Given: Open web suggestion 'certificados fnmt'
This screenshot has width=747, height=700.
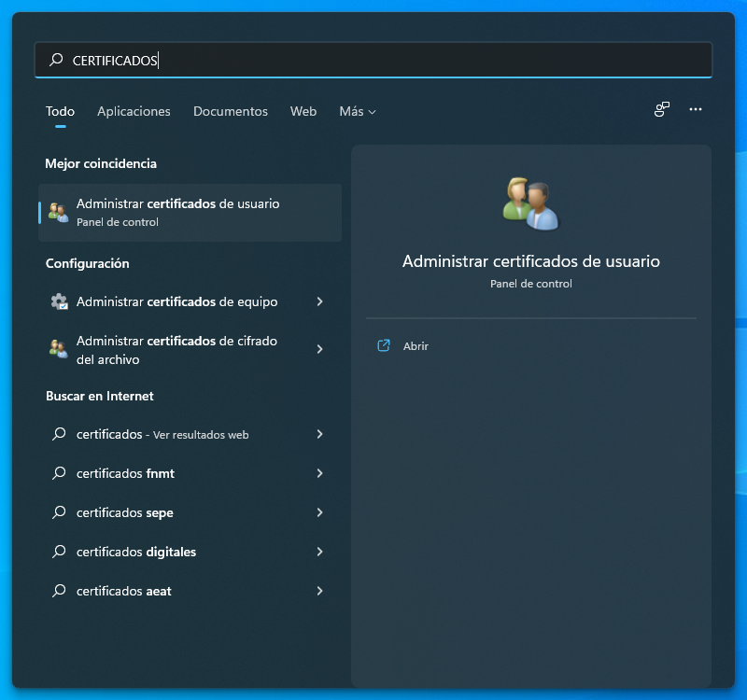Looking at the screenshot, I should (x=190, y=473).
